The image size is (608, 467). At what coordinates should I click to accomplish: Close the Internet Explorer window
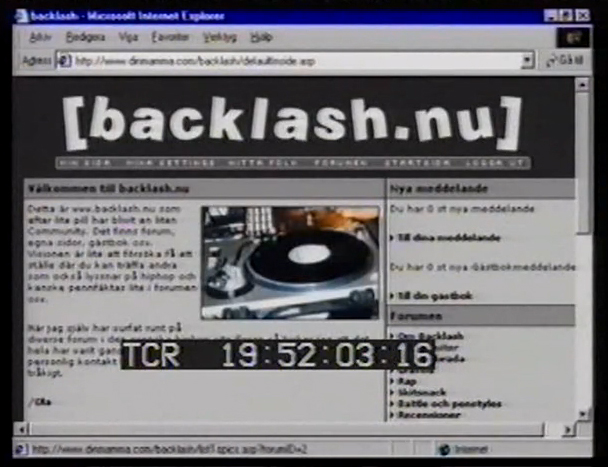click(x=582, y=16)
